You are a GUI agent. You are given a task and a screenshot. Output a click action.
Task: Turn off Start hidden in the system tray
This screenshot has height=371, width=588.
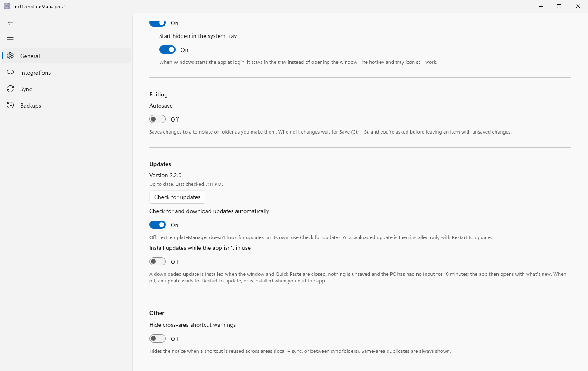point(167,50)
